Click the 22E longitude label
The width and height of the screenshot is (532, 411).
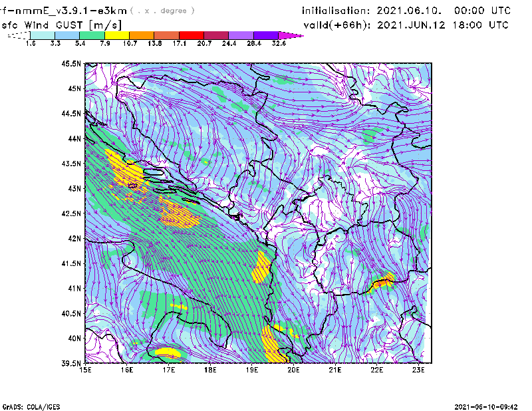(377, 370)
